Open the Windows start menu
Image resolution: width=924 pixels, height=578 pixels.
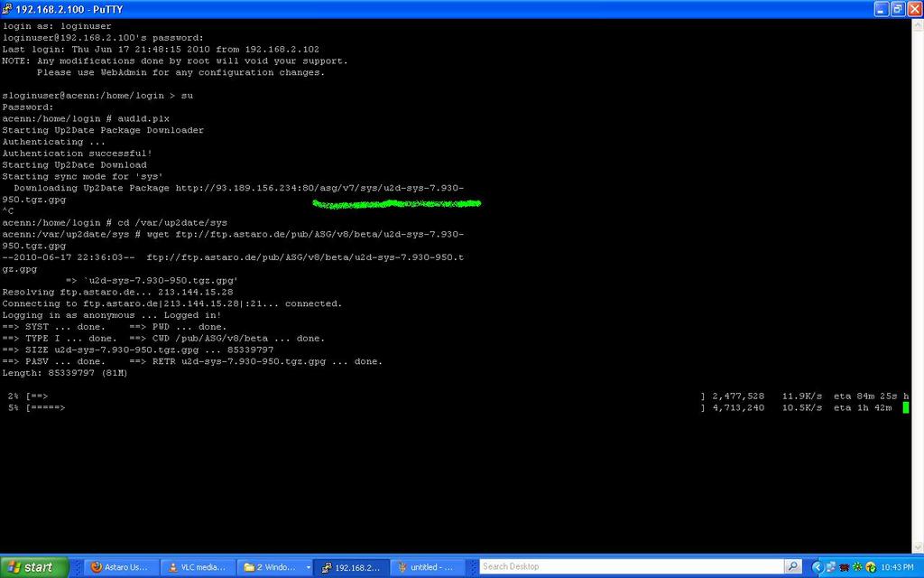34,567
